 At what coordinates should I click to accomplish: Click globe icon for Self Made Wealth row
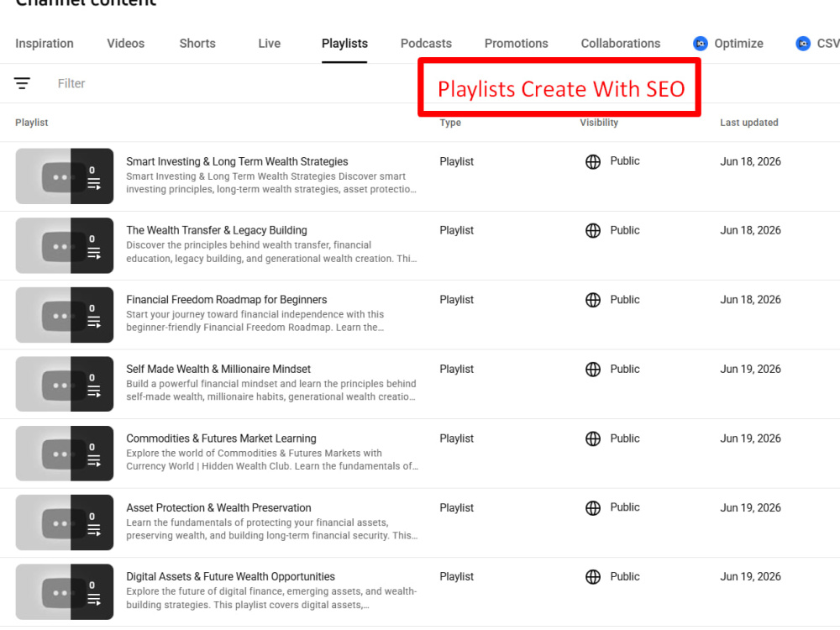[x=592, y=369]
